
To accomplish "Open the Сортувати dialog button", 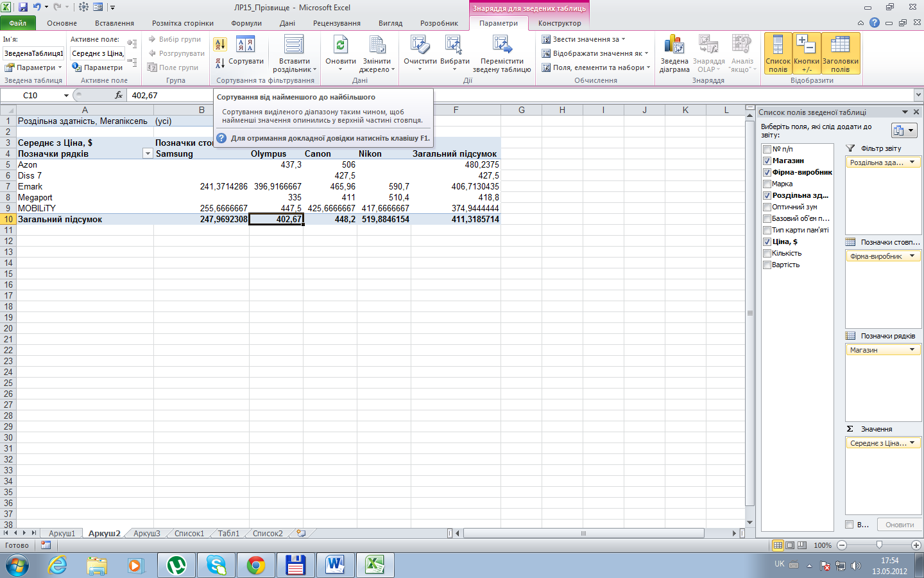I will click(x=246, y=51).
